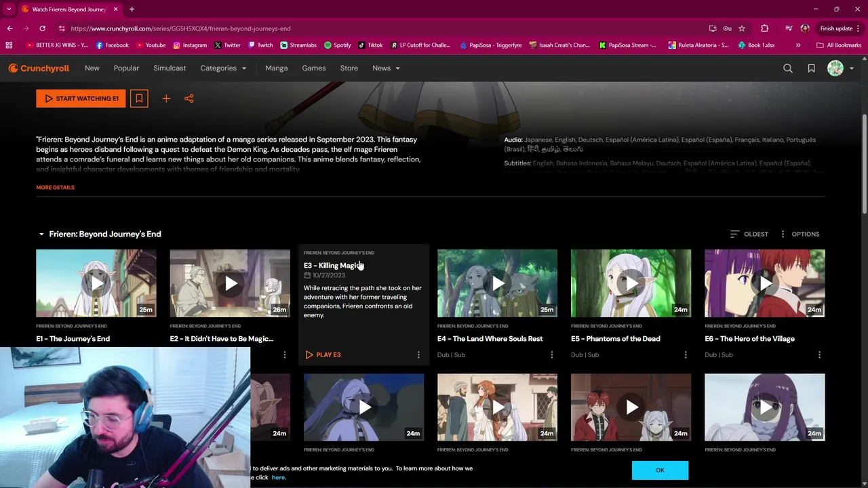Open more options for episode E2
The image size is (868, 488).
pos(285,354)
